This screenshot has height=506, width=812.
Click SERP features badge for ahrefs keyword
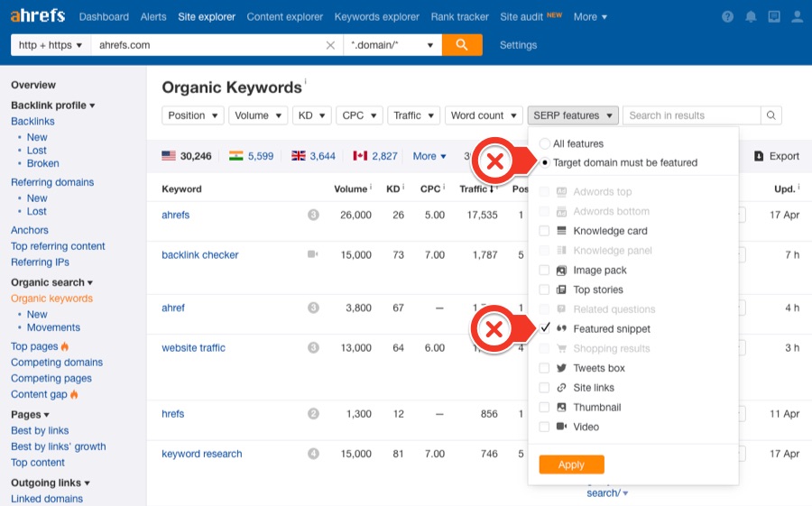313,215
